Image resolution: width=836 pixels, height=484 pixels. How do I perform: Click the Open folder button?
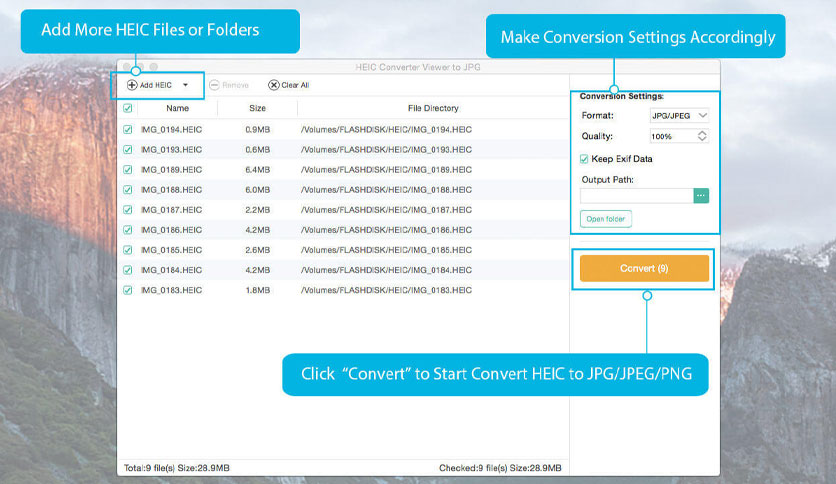pyautogui.click(x=606, y=219)
